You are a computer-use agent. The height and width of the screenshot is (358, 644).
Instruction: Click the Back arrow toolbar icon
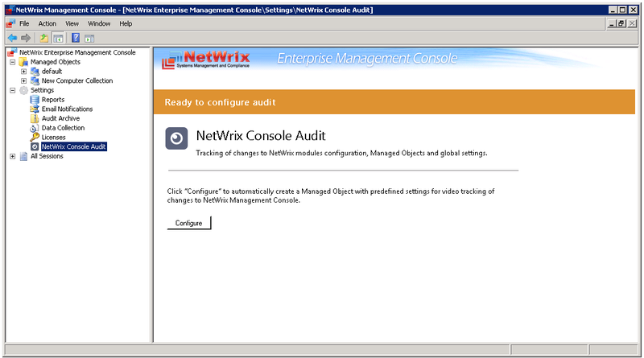tap(12, 38)
